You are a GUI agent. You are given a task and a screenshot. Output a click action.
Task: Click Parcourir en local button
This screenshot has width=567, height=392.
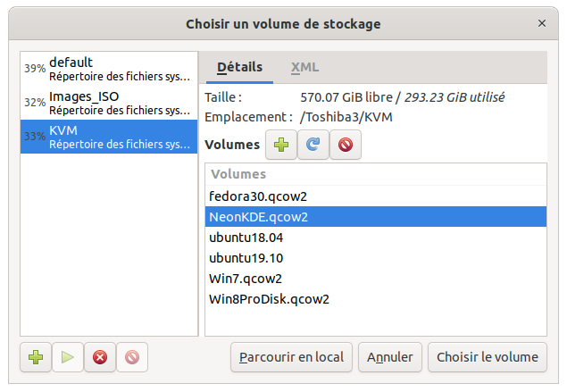(291, 357)
